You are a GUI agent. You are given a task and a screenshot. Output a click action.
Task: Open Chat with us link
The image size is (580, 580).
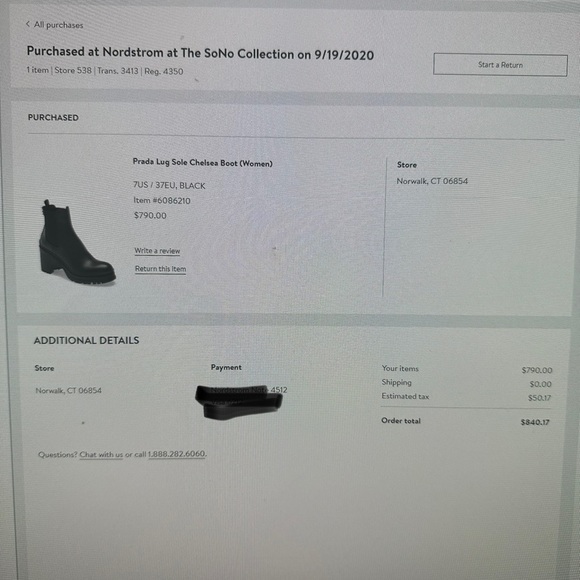(x=101, y=455)
